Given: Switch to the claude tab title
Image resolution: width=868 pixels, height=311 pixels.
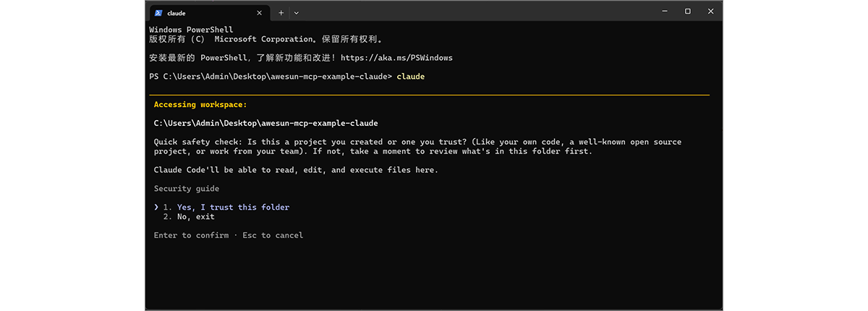Looking at the screenshot, I should click(176, 13).
